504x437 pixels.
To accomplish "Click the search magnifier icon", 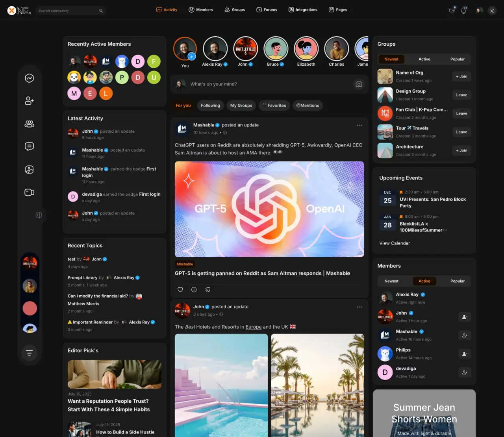I will point(101,11).
